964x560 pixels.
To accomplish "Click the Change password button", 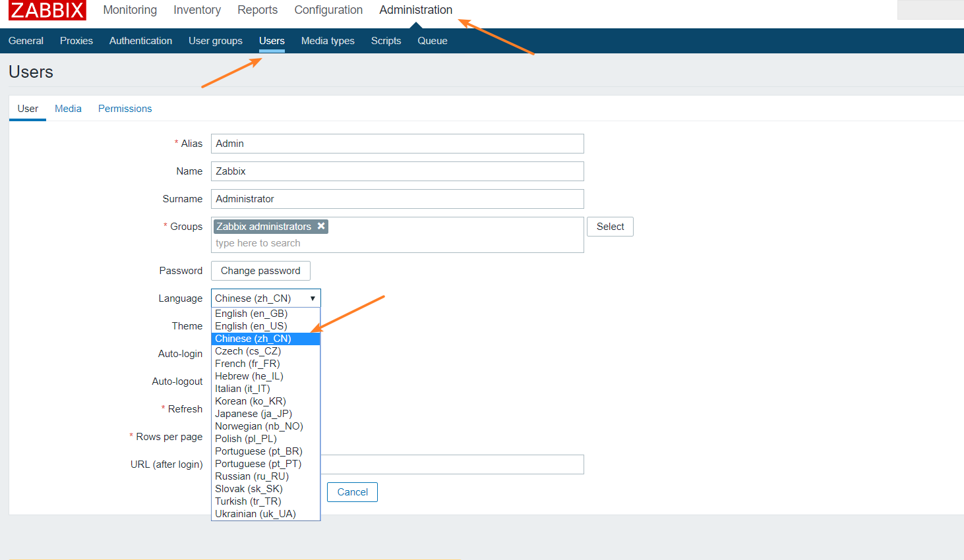I will tap(260, 270).
